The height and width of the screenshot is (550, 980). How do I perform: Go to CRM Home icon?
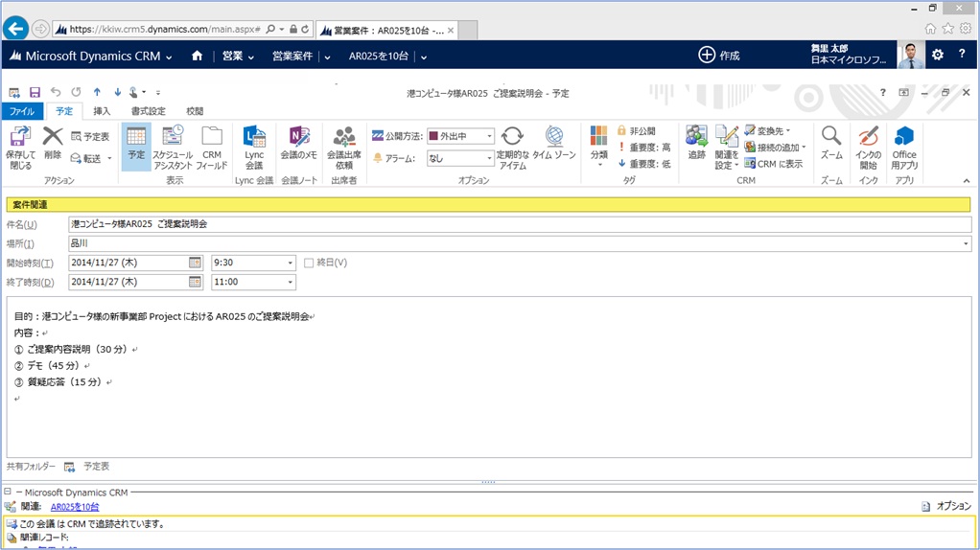(x=197, y=57)
